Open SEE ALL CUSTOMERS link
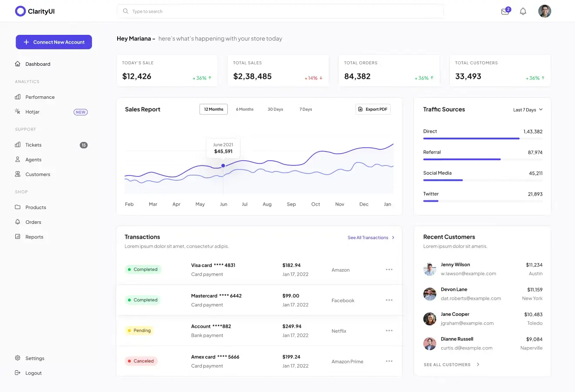The width and height of the screenshot is (575, 392). [448, 365]
